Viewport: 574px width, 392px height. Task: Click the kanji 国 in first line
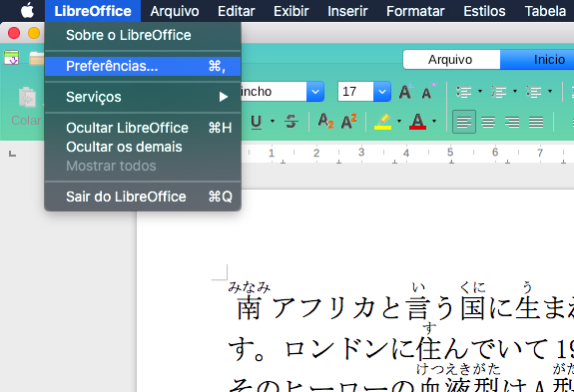point(472,308)
